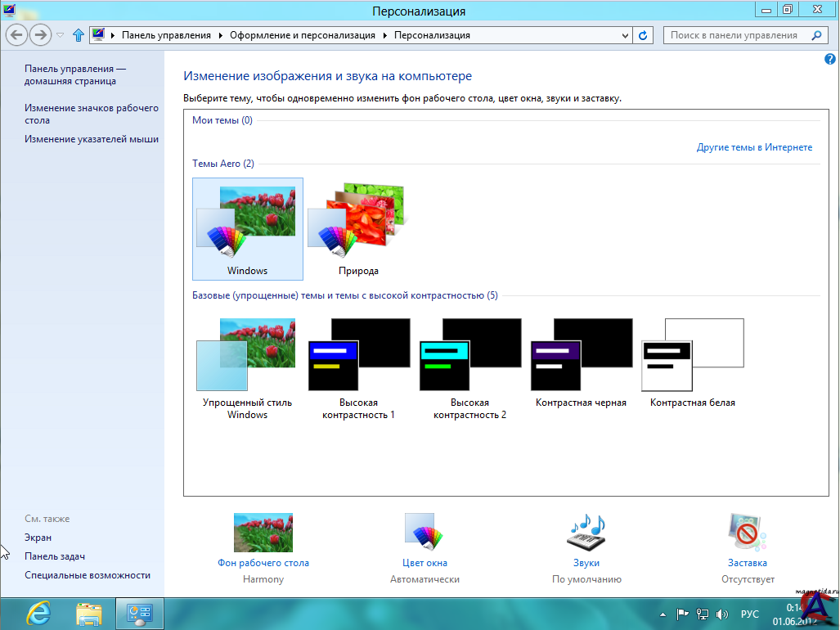Image resolution: width=840 pixels, height=630 pixels.
Task: Open sounds via the keyboard notes icon
Action: click(x=586, y=532)
